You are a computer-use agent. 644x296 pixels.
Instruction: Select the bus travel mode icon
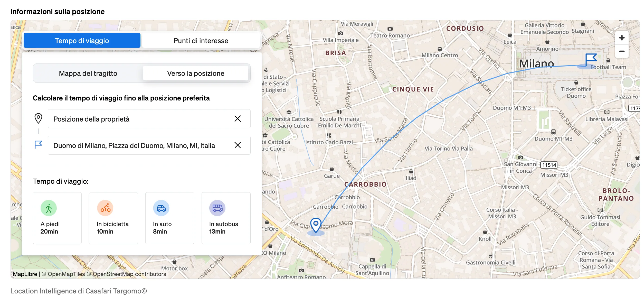click(x=217, y=208)
